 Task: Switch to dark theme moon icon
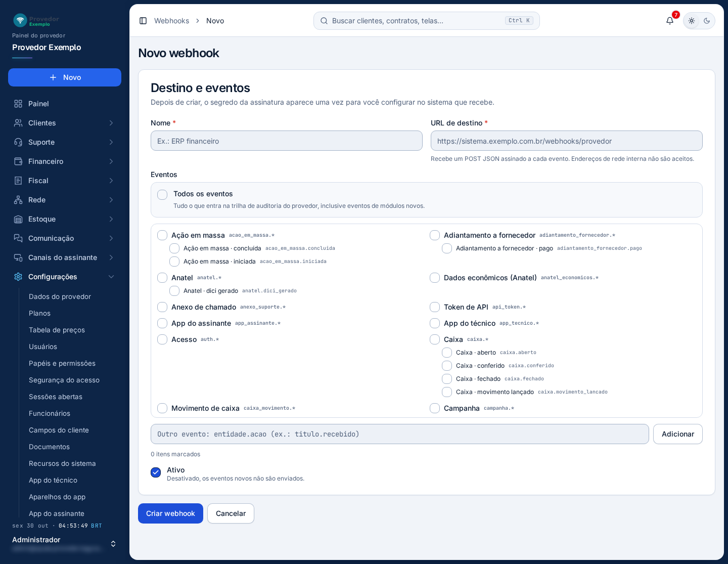click(x=707, y=21)
